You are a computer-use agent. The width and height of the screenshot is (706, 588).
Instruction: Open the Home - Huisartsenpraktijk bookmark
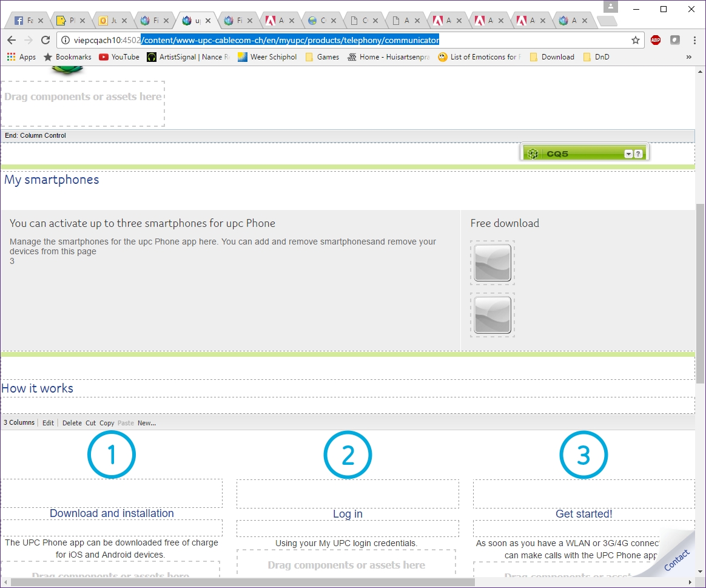[x=389, y=57]
